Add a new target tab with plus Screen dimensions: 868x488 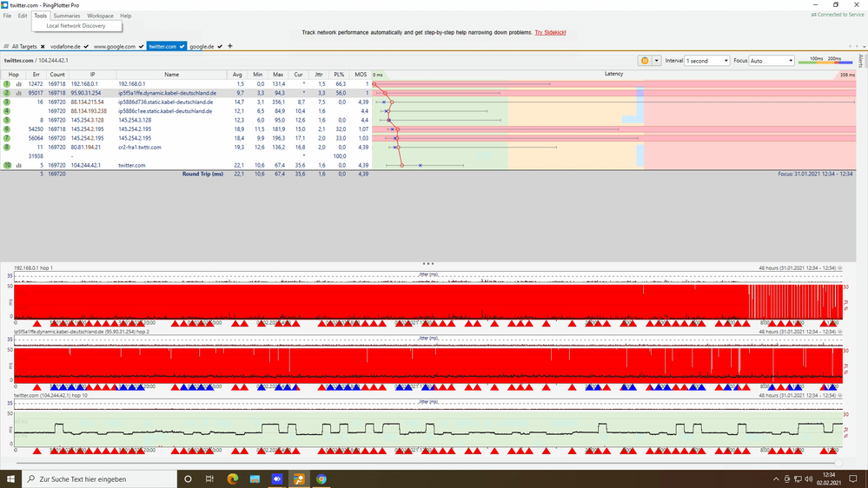[x=230, y=47]
